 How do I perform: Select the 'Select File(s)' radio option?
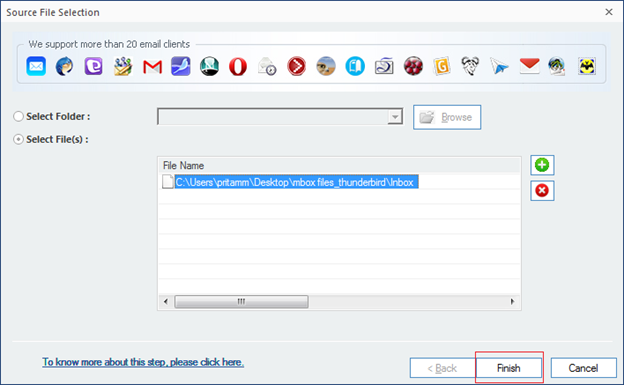18,139
